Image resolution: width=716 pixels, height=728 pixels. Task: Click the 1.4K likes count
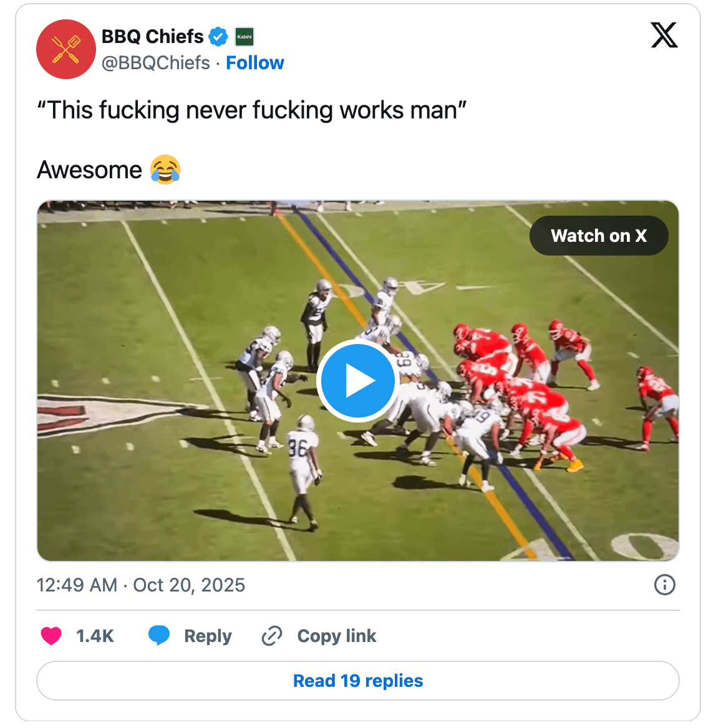(95, 636)
